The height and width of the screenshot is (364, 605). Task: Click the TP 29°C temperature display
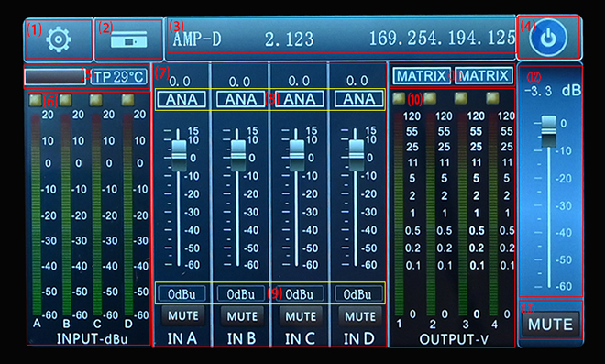coord(119,77)
